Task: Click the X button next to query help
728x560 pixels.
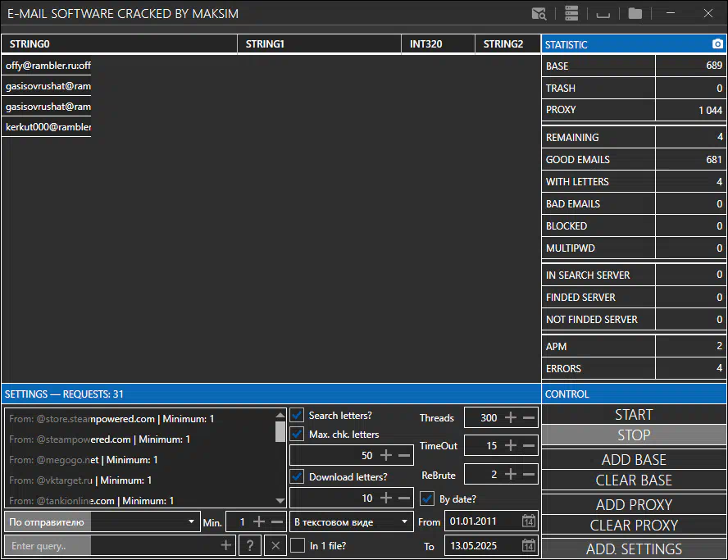Action: pos(275,545)
